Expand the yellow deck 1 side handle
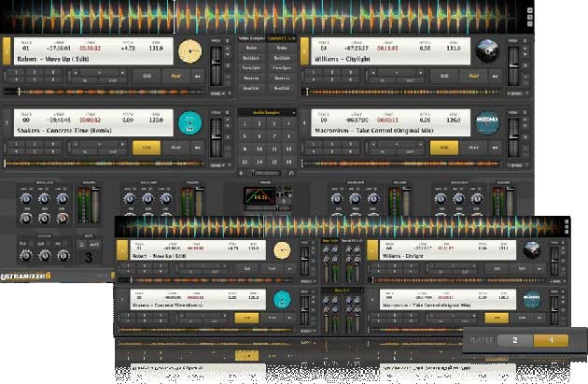The width and height of the screenshot is (588, 384). (x=7, y=51)
